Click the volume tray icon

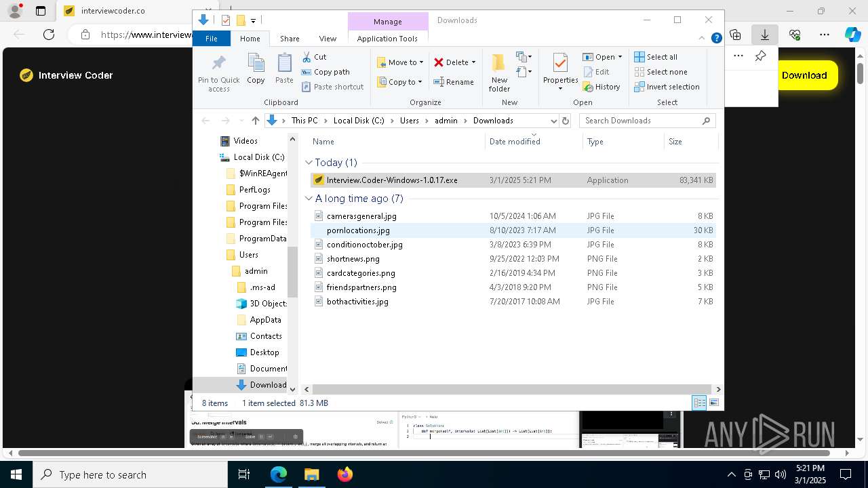[781, 474]
